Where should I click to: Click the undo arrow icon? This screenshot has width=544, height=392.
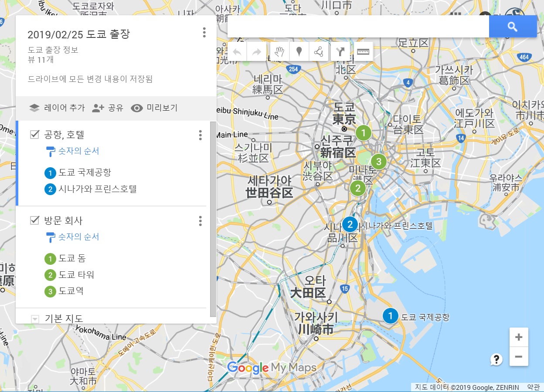(237, 51)
